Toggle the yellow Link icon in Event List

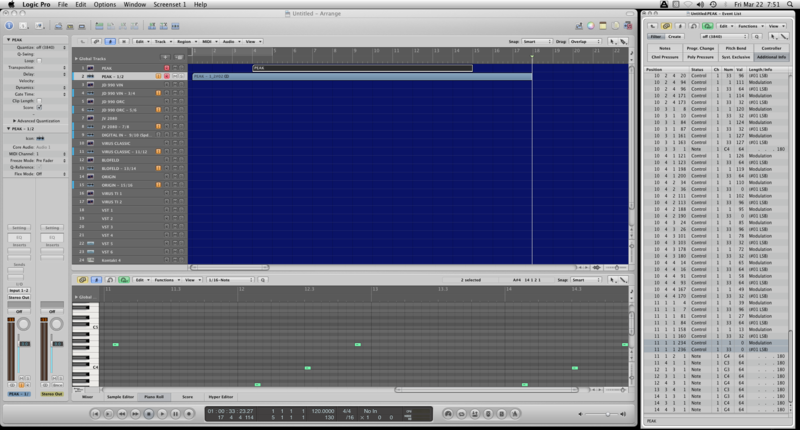tap(666, 26)
